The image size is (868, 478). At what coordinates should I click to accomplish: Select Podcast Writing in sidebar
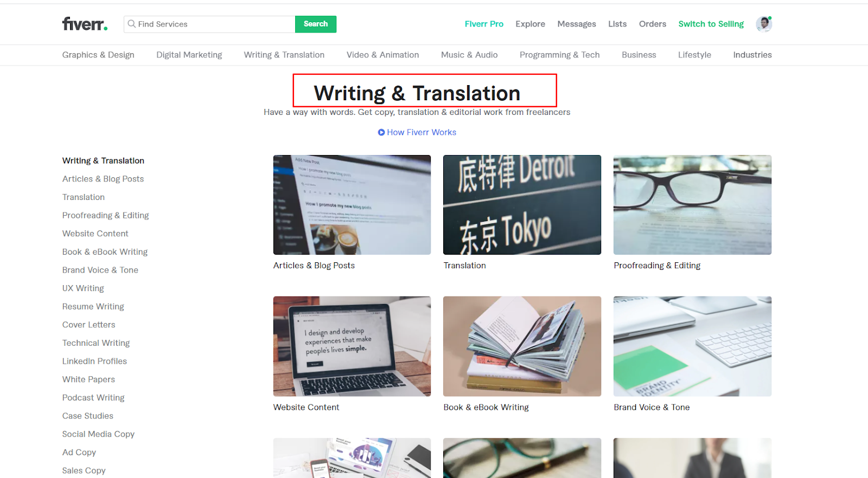93,398
